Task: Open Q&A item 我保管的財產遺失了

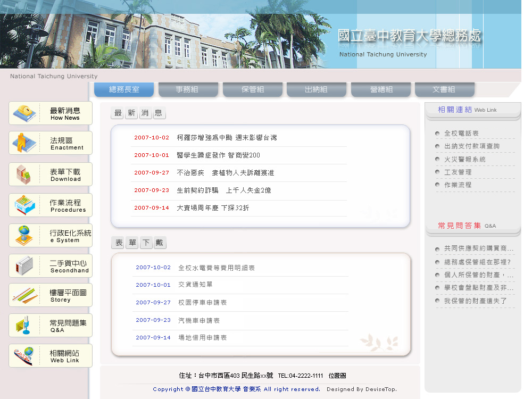Action: pos(475,301)
